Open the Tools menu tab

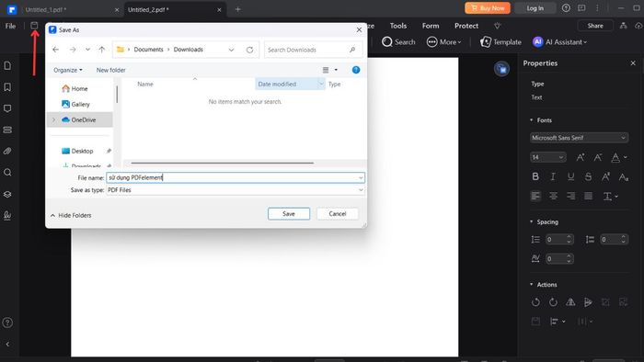click(398, 26)
